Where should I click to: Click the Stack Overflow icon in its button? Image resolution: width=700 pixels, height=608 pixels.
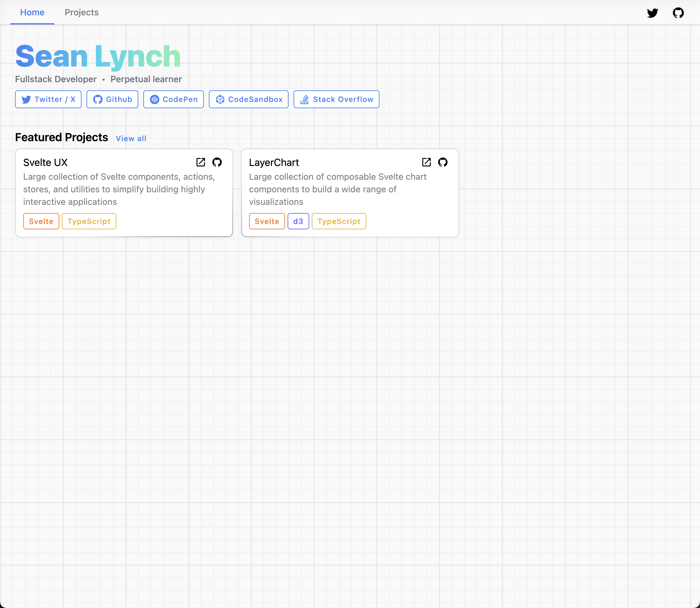click(x=304, y=99)
